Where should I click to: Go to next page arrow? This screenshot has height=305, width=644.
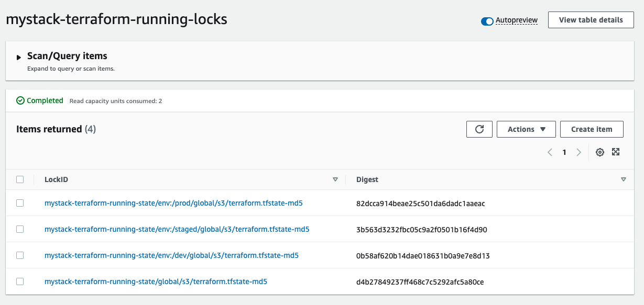click(578, 152)
